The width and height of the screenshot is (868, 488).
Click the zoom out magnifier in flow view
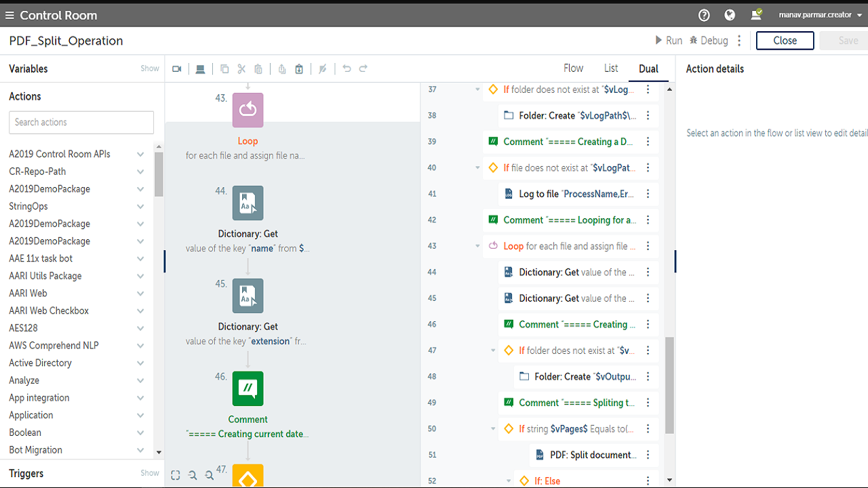coord(210,475)
